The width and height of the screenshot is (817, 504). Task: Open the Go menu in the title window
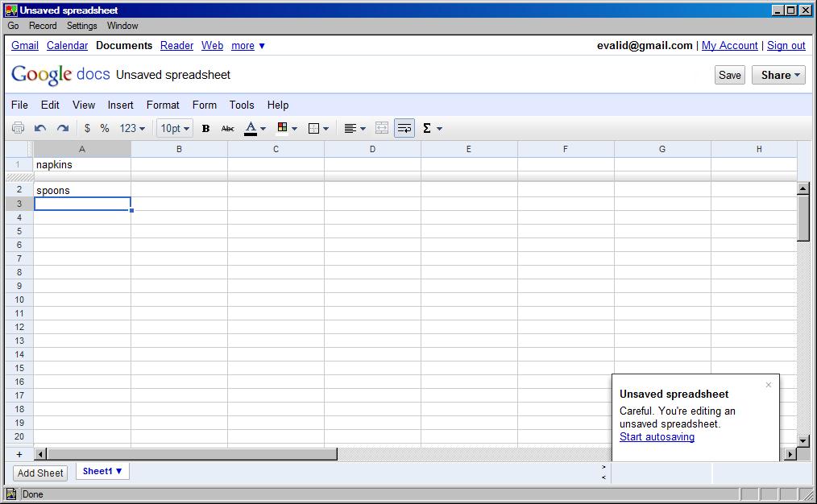pyautogui.click(x=13, y=26)
